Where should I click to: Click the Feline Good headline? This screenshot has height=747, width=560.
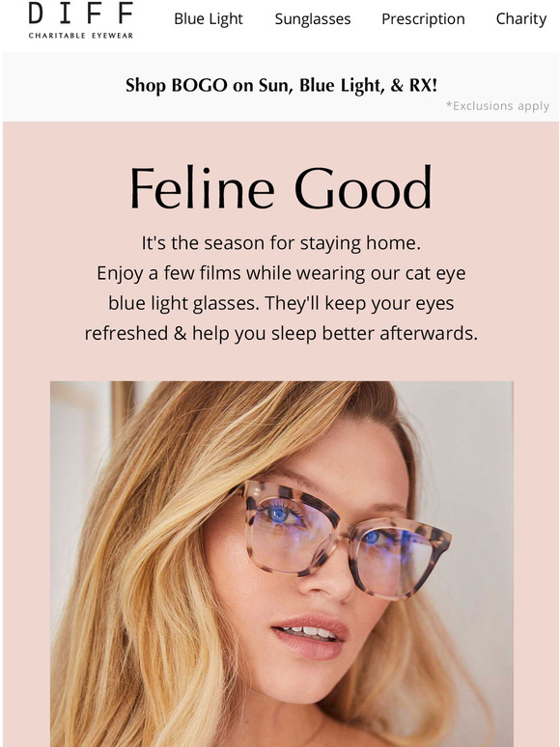click(281, 187)
